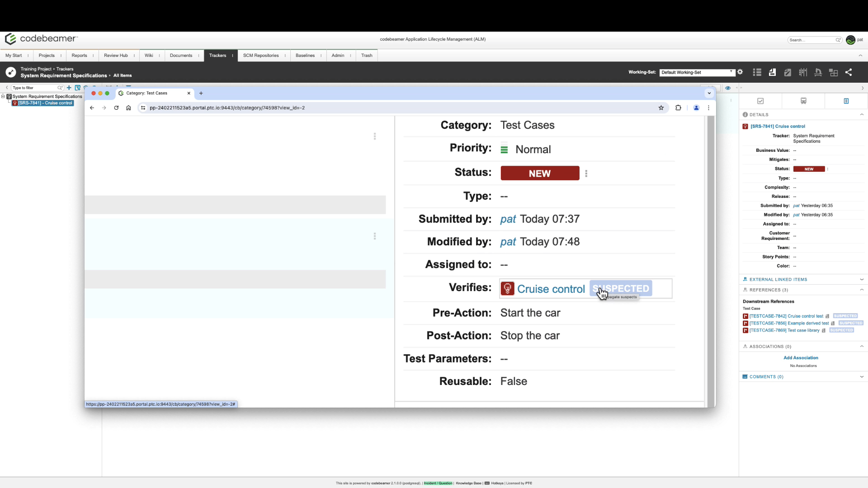
Task: Click the popup window vertical scrollbar
Action: pyautogui.click(x=711, y=261)
